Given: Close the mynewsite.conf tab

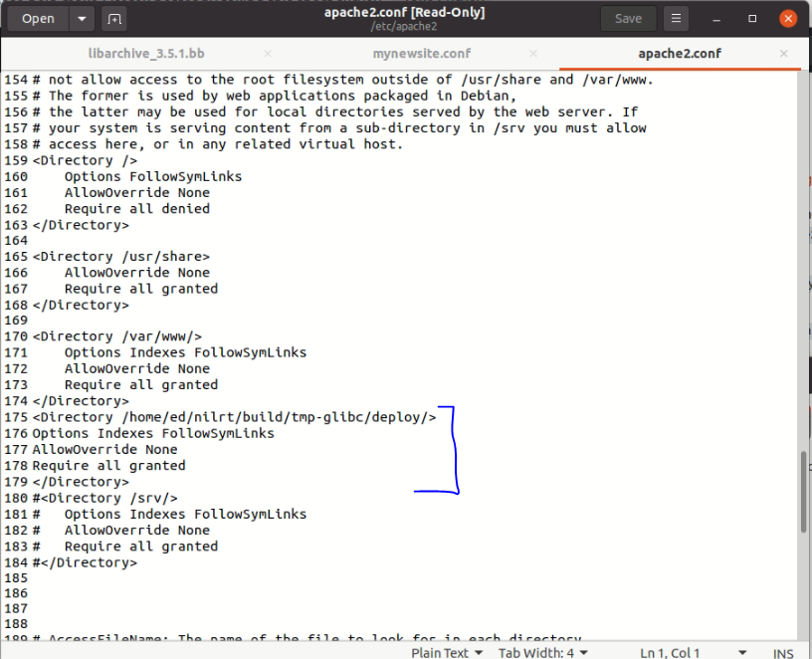Looking at the screenshot, I should pyautogui.click(x=533, y=54).
